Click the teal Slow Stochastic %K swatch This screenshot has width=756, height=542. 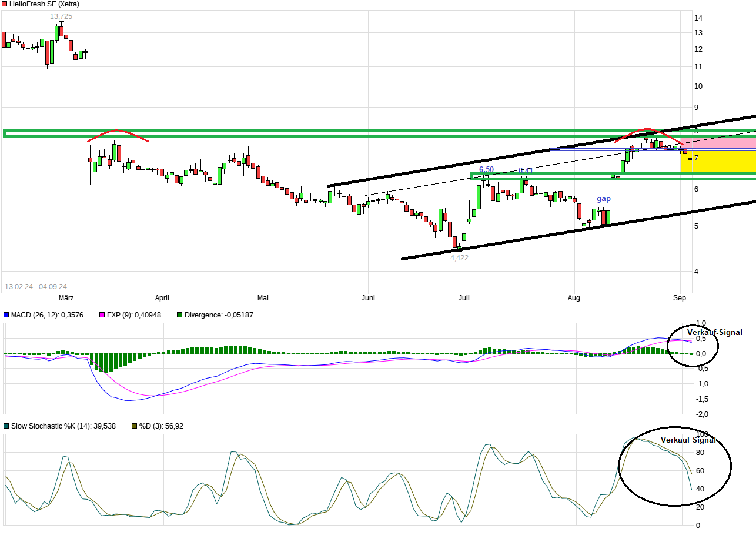tap(6, 426)
